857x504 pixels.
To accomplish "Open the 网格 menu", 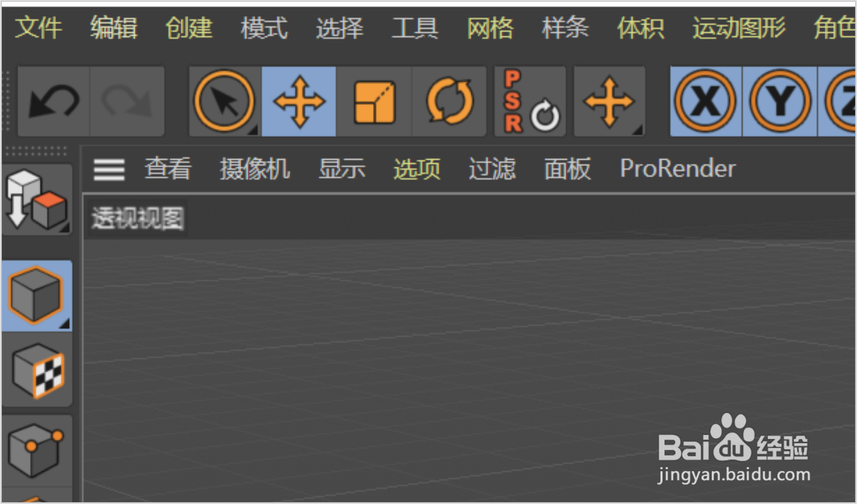I will 490,27.
